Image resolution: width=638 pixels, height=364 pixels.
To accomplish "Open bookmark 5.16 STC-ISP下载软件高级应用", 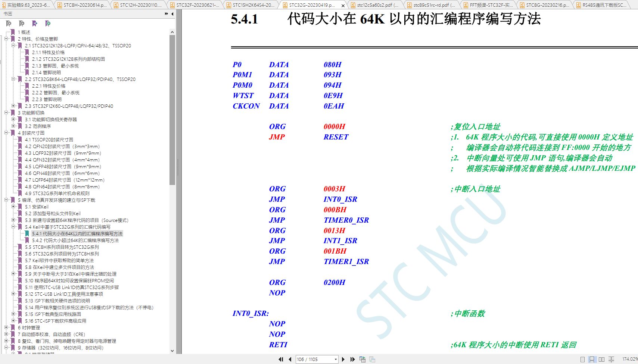I will coord(56,321).
